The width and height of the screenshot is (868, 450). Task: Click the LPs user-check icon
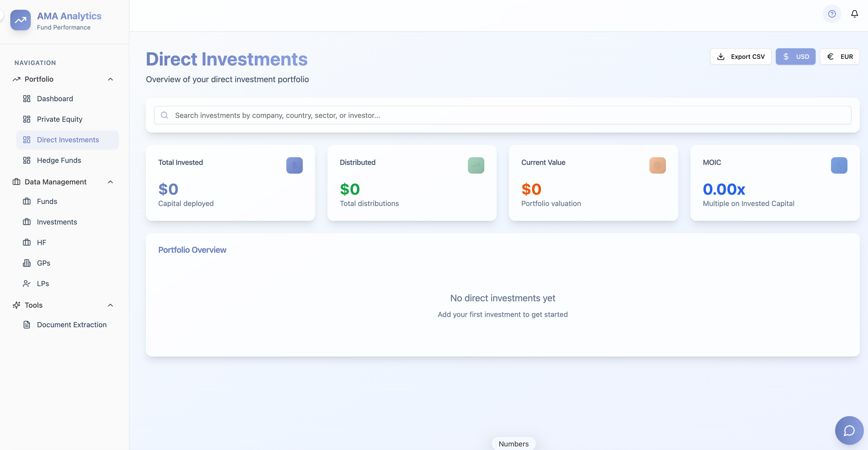(27, 284)
